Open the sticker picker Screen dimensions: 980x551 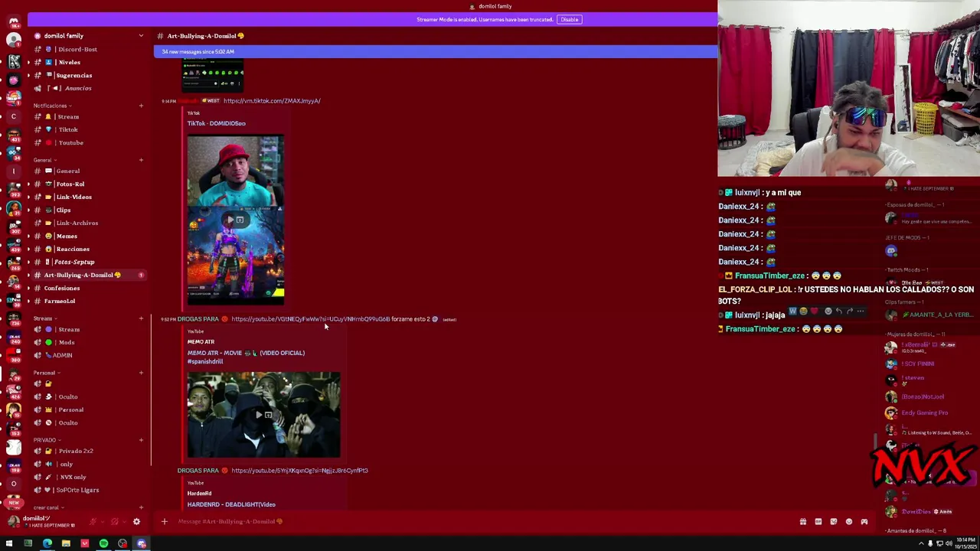click(x=834, y=522)
